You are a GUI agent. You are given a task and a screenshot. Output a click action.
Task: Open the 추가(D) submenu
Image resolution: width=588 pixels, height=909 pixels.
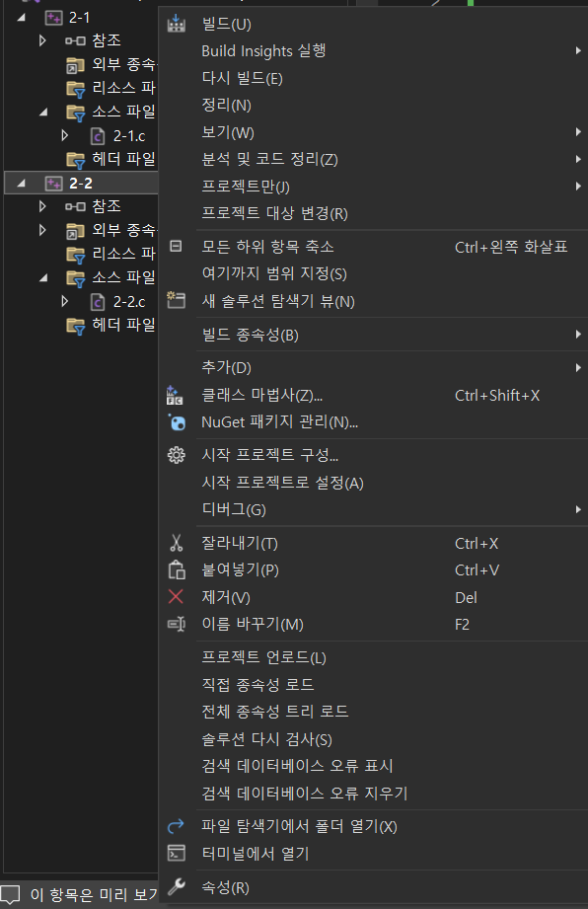[373, 367]
